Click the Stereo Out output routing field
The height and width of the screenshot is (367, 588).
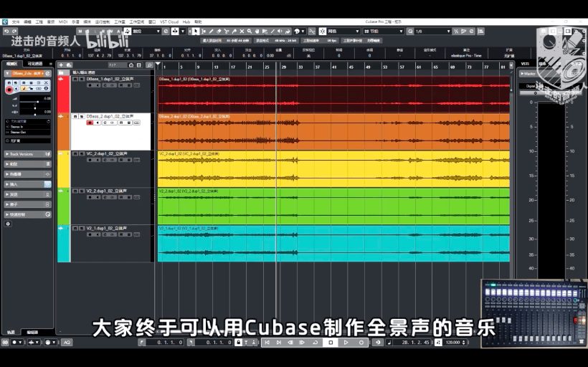coord(28,132)
